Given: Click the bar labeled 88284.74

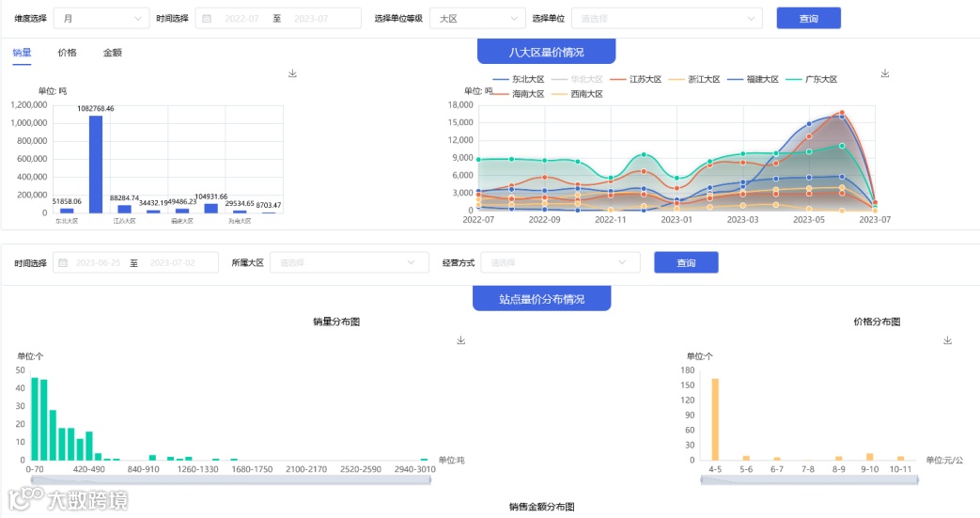Looking at the screenshot, I should [x=124, y=209].
